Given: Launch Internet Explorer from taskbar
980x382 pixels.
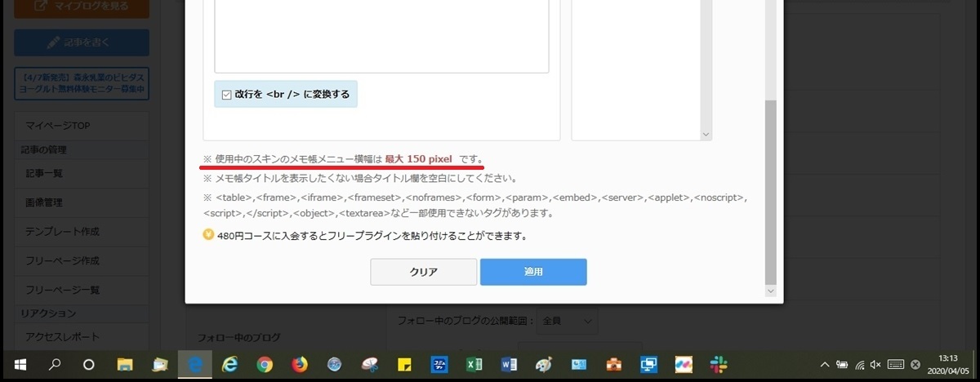Looking at the screenshot, I should (230, 365).
